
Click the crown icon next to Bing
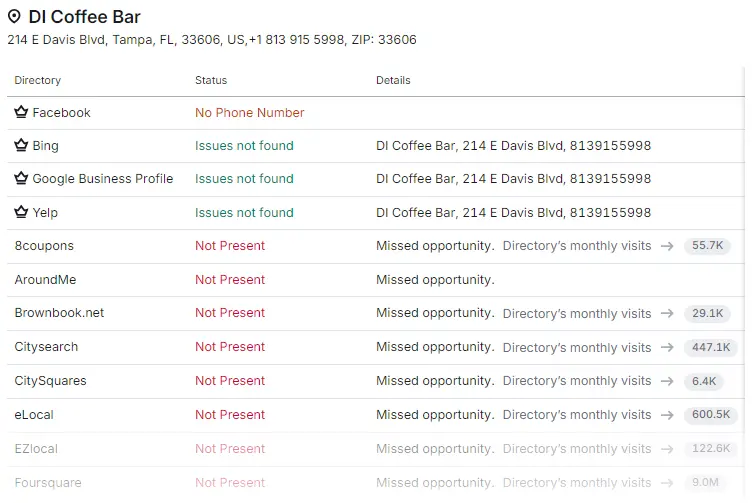pos(21,145)
